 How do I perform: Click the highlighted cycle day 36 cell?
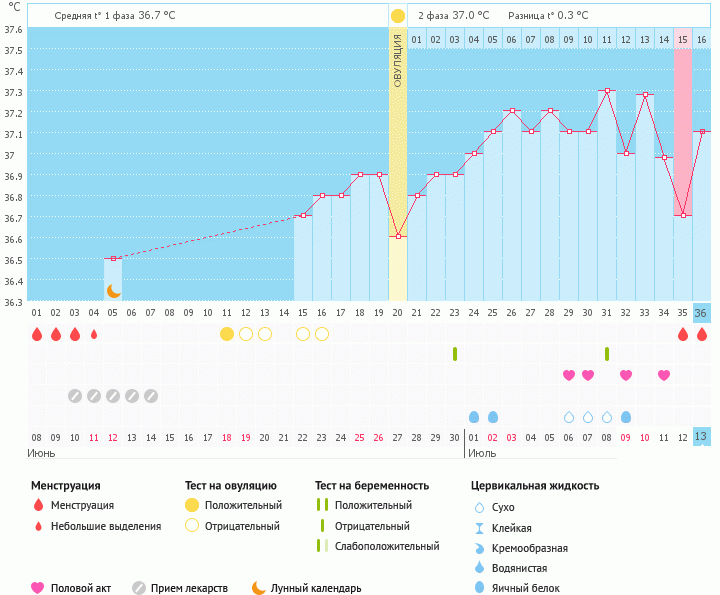701,312
